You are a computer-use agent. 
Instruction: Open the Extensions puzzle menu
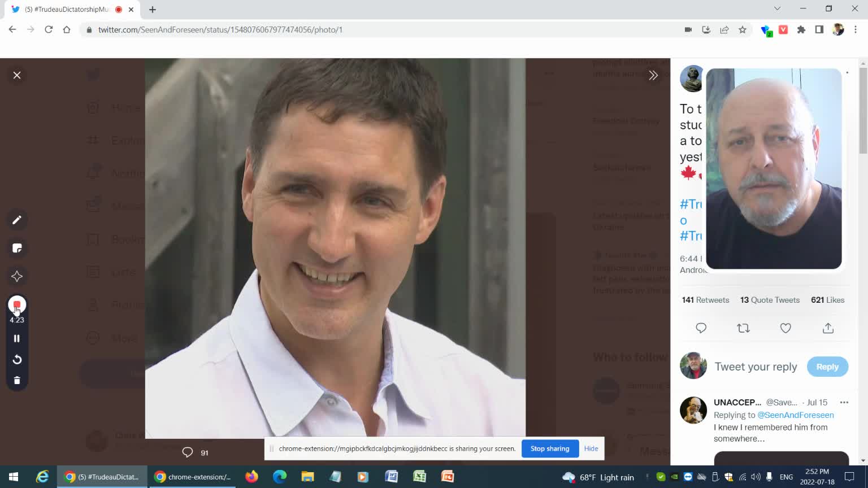coord(801,30)
